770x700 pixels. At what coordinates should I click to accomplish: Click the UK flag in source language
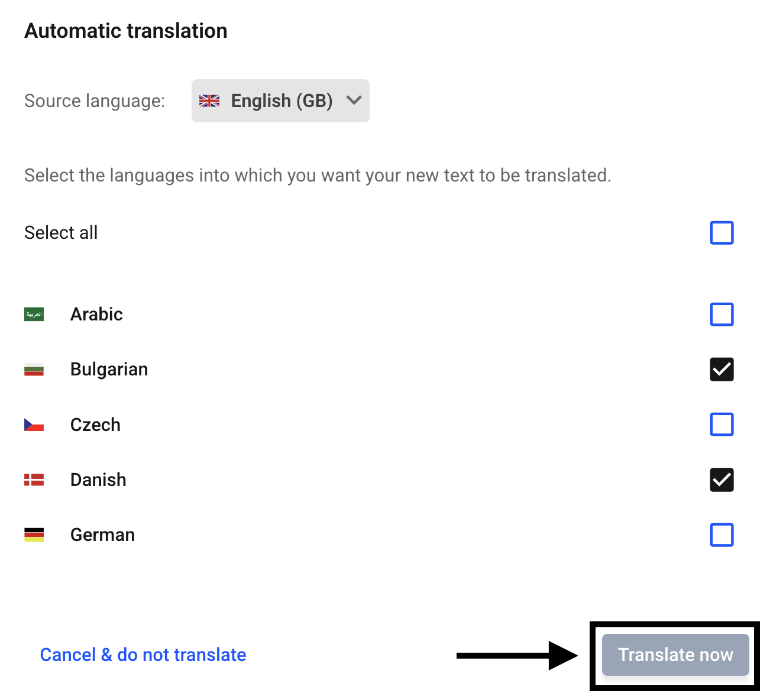[209, 101]
